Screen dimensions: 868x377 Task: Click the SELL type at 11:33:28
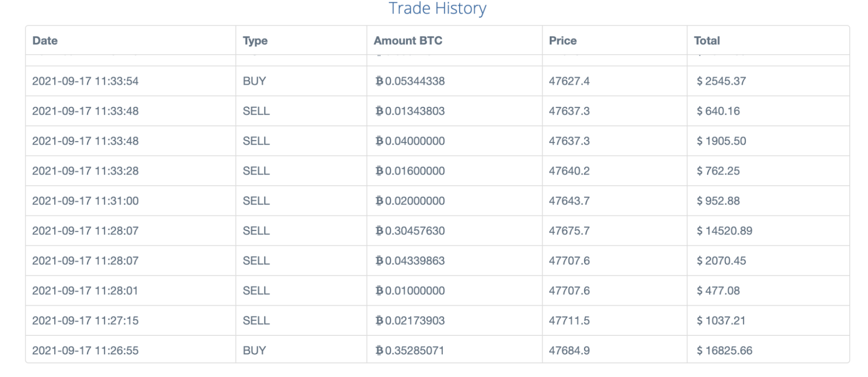(x=256, y=171)
